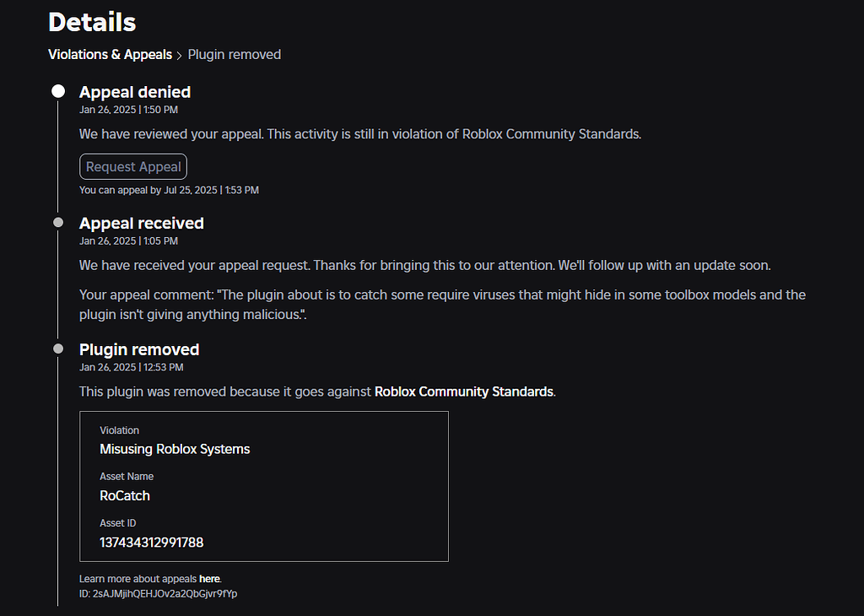Viewport: 864px width, 616px height.
Task: Expand the Plugin removed section header
Action: pyautogui.click(x=138, y=349)
